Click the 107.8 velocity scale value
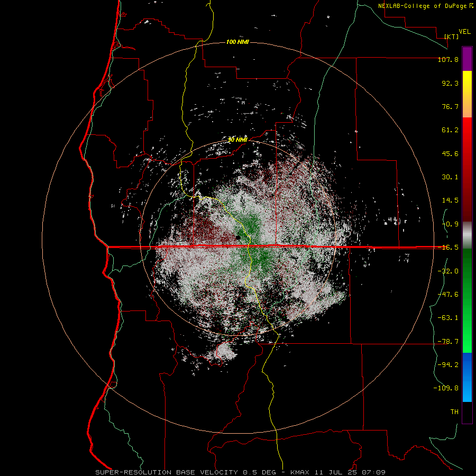Viewport: 476px width, 476px height. point(448,59)
